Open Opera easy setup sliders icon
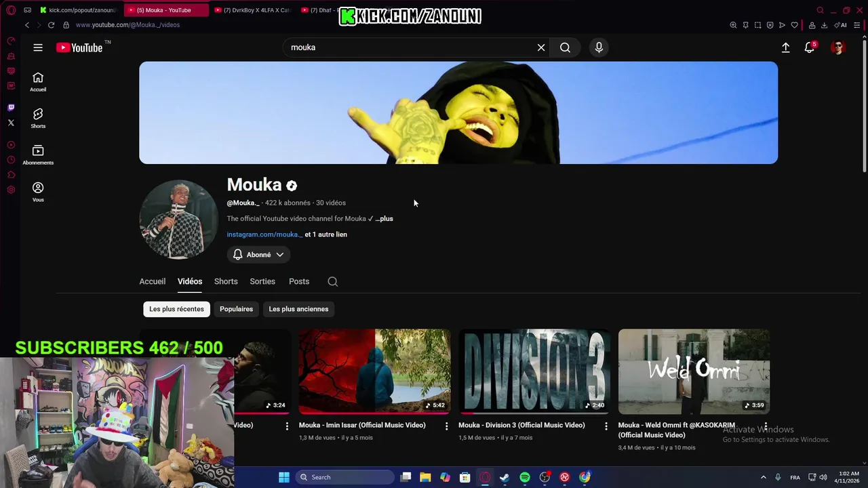The height and width of the screenshot is (488, 868). point(857,25)
